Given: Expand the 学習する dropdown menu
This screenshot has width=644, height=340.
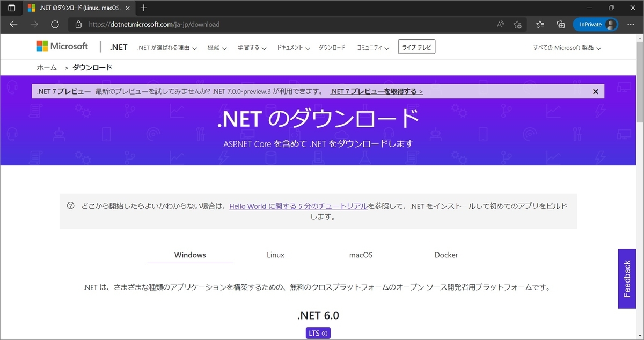Looking at the screenshot, I should (252, 48).
